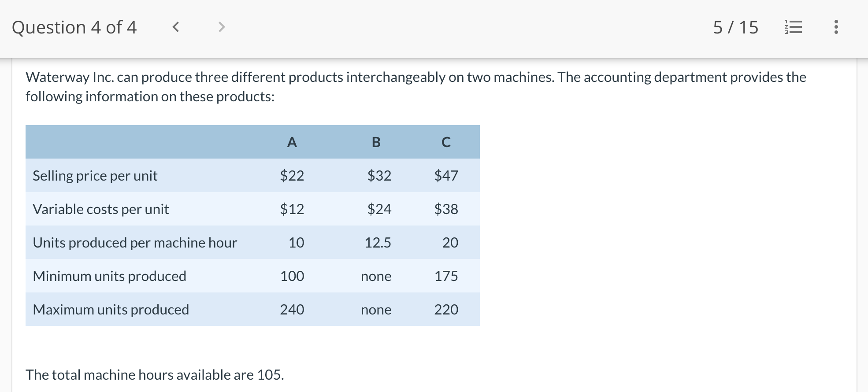Viewport: 868px width, 392px height.
Task: Click the value 12.5 under column B
Action: 377,243
